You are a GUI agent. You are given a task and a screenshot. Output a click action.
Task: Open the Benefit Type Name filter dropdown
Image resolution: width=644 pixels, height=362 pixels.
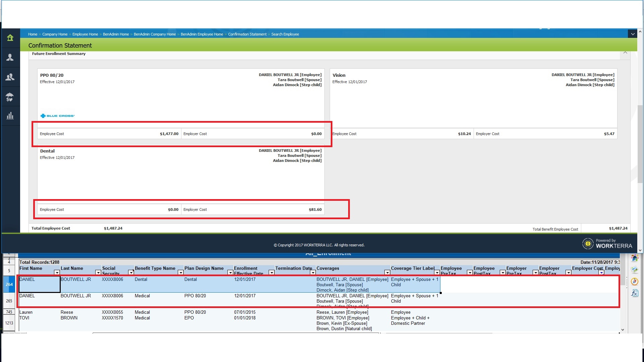tap(180, 273)
